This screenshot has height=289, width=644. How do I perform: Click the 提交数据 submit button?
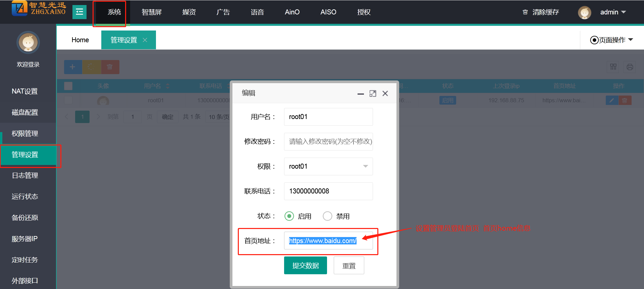pos(305,266)
